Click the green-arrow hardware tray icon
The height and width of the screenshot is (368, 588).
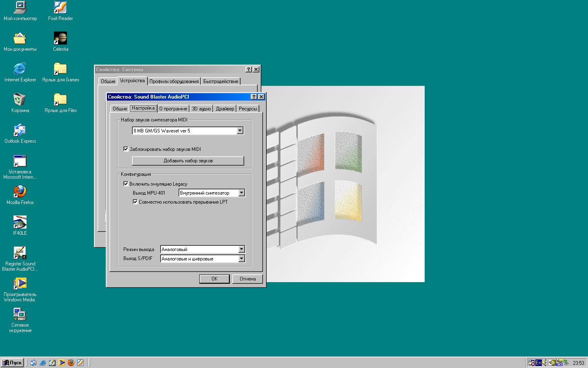coord(566,363)
